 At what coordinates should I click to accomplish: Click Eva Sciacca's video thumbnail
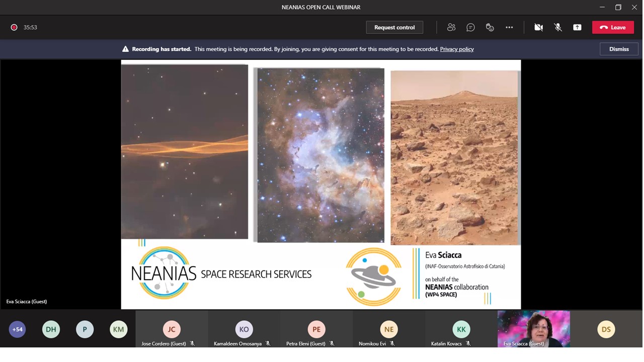(x=534, y=329)
